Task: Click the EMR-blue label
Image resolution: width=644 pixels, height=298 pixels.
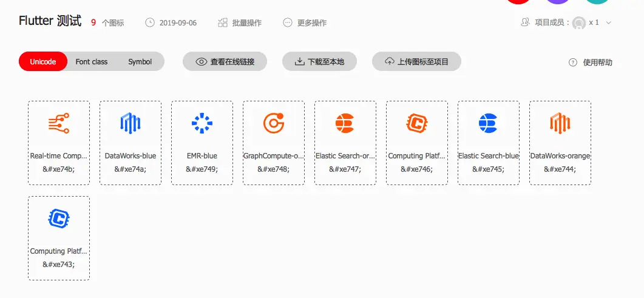Action: (202, 156)
